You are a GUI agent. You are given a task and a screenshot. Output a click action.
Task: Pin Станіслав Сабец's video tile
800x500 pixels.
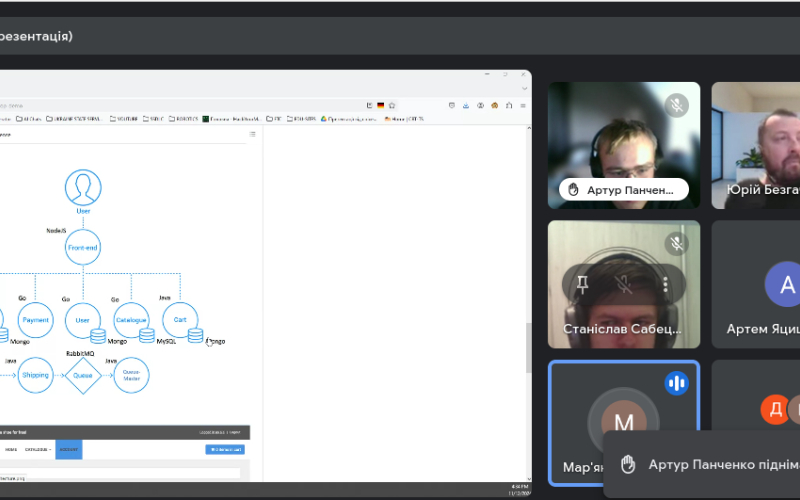pos(583,284)
